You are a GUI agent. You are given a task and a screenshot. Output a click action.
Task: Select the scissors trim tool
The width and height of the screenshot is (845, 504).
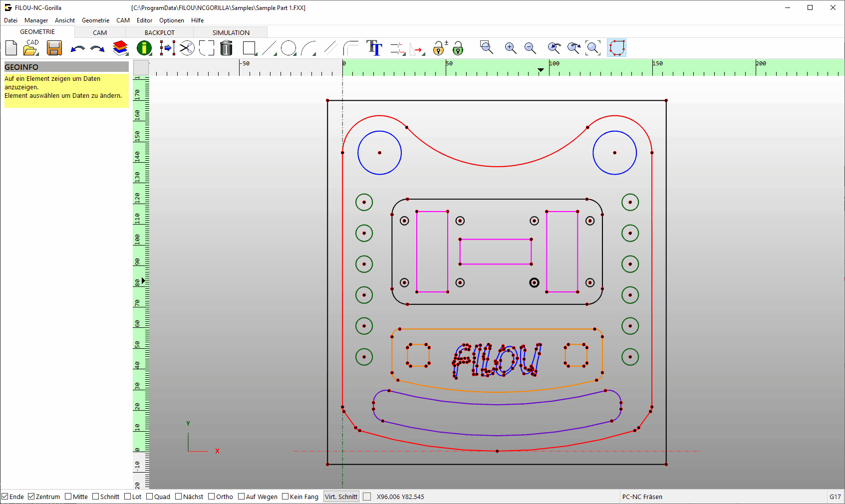point(187,48)
